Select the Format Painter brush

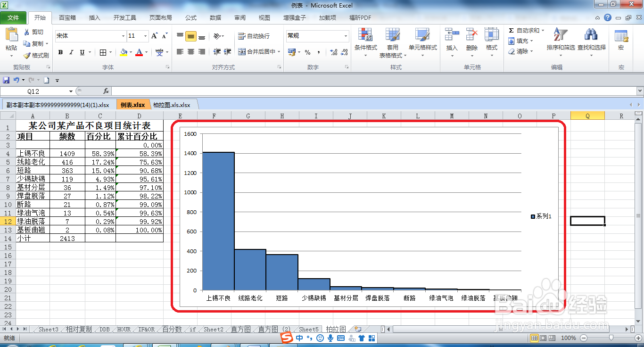(27, 55)
